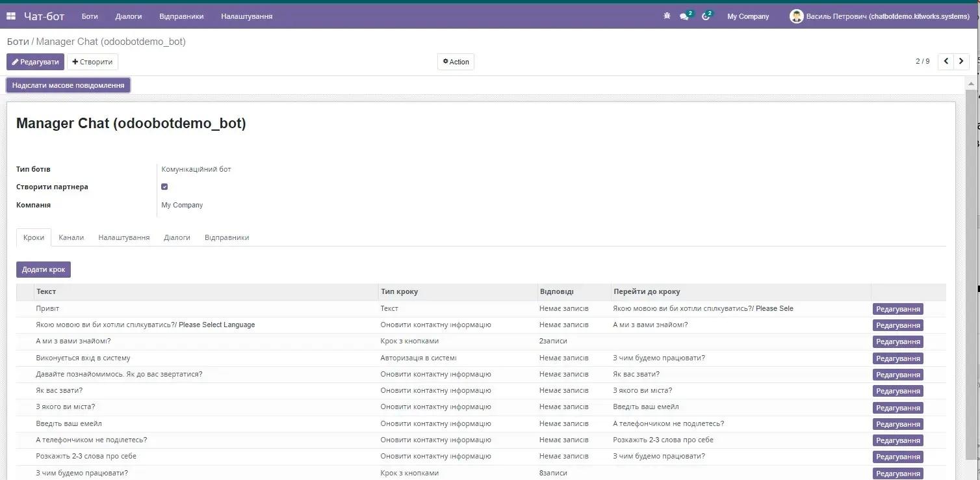The width and height of the screenshot is (980, 480).
Task: Click the Додати крок button
Action: [x=44, y=269]
